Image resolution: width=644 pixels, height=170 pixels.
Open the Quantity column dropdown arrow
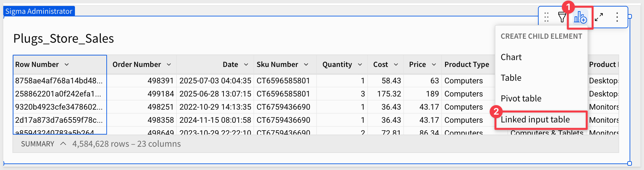[360, 65]
